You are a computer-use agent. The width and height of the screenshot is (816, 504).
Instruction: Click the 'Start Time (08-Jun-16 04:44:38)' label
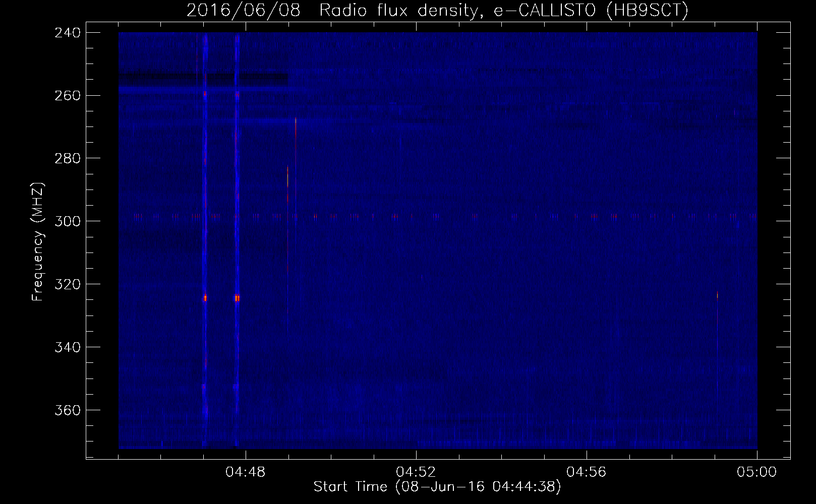pyautogui.click(x=437, y=487)
